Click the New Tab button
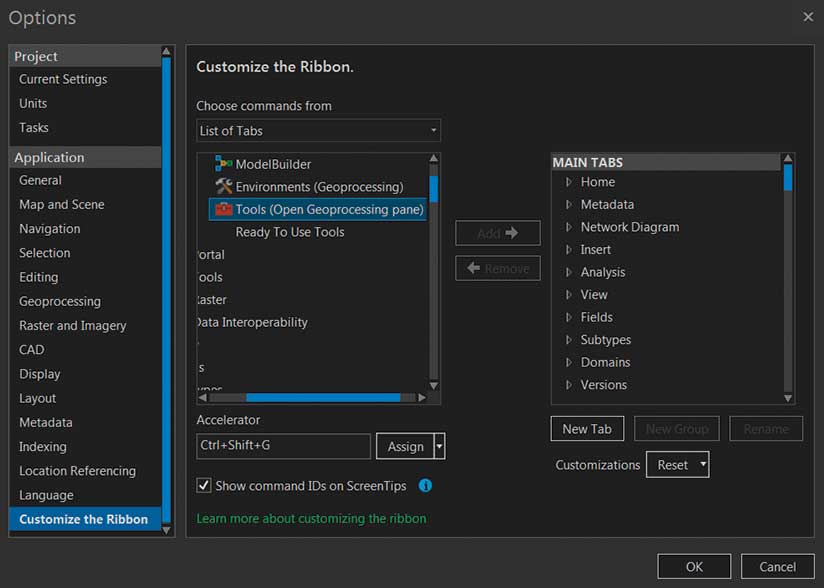Viewport: 824px width, 588px height. [x=587, y=429]
